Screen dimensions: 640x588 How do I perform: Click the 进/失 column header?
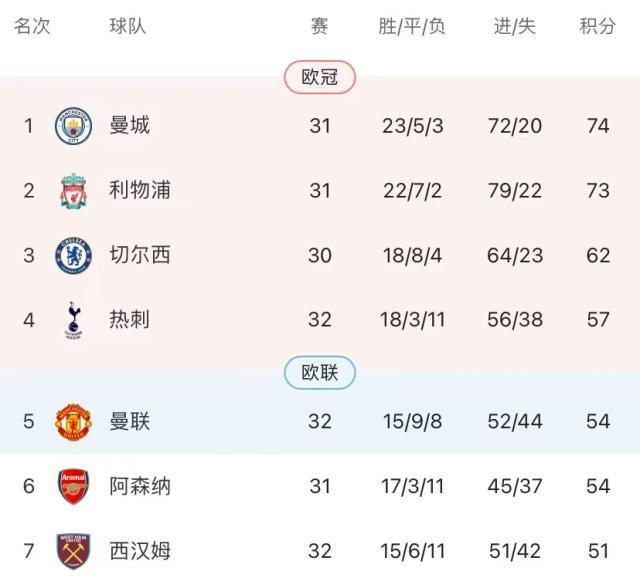click(515, 27)
